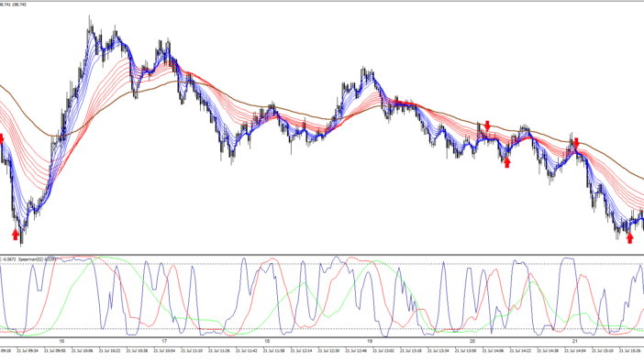Click the 21 Jul 13:02 time axis label

pos(383,351)
